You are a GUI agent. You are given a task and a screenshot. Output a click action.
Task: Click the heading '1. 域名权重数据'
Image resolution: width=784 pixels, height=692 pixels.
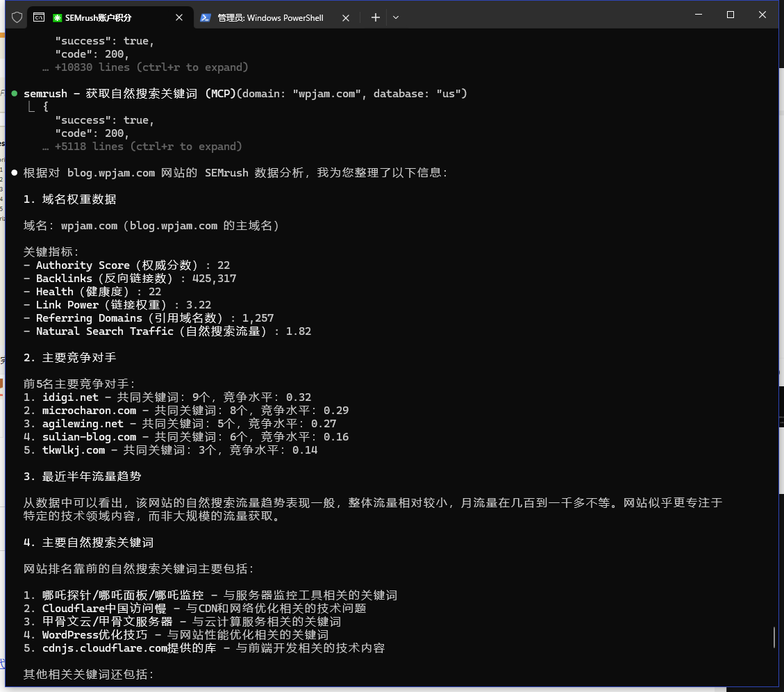click(69, 199)
